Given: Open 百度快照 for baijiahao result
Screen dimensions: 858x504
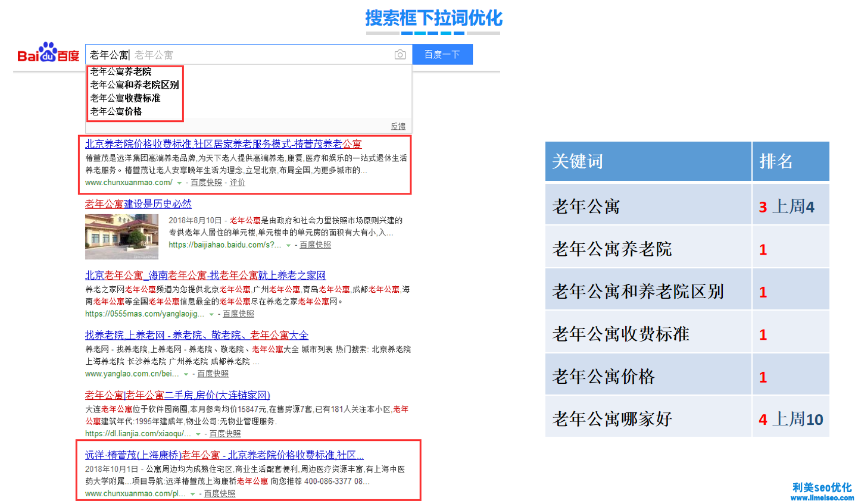Looking at the screenshot, I should [x=315, y=245].
